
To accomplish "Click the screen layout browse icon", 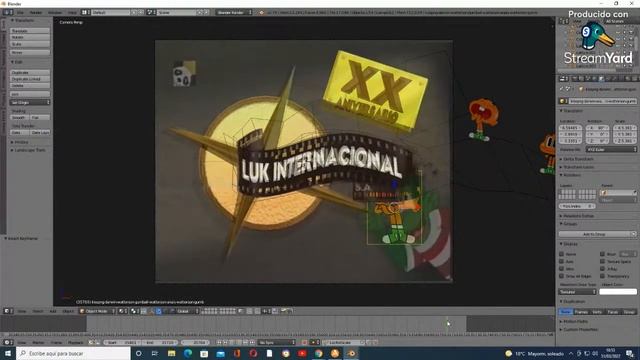I will (x=85, y=12).
